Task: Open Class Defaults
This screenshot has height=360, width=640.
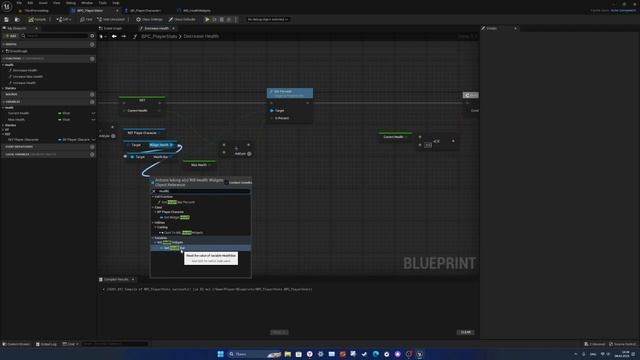Action: tap(182, 19)
